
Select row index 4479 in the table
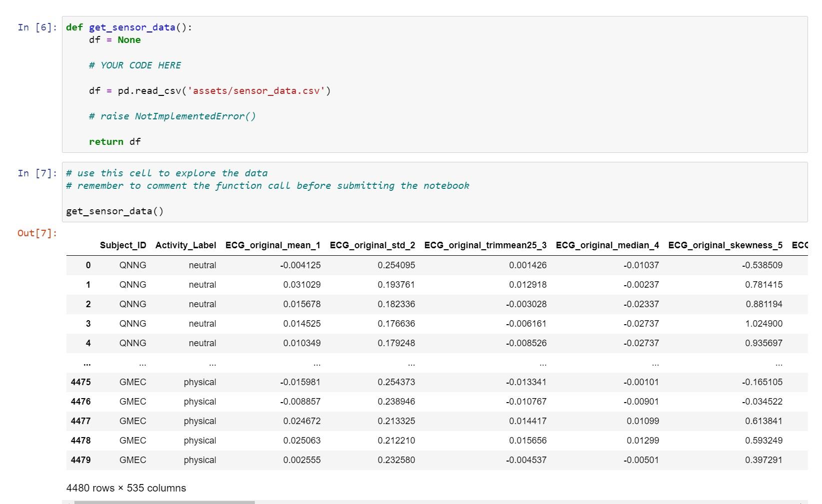(82, 460)
